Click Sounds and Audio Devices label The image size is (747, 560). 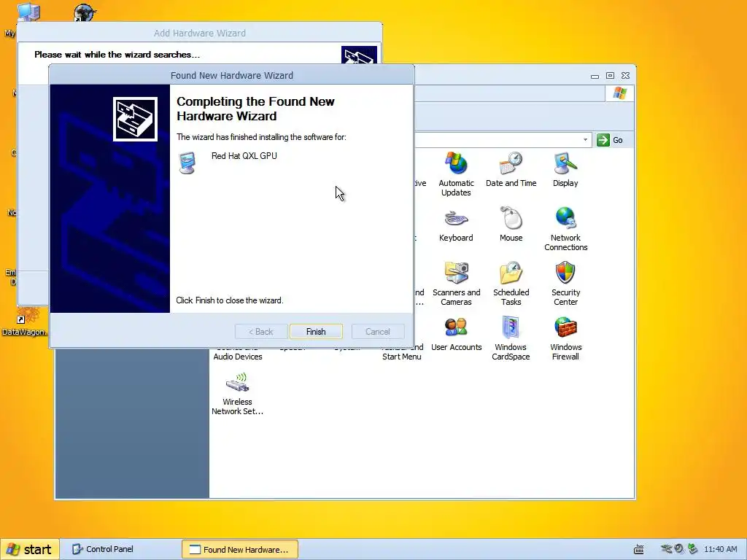pyautogui.click(x=238, y=352)
